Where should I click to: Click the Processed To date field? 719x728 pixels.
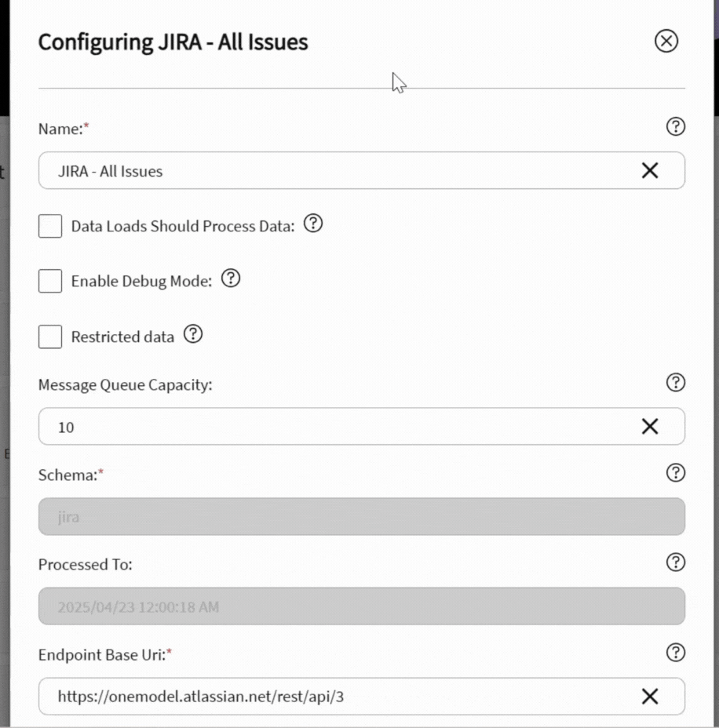pyautogui.click(x=361, y=606)
